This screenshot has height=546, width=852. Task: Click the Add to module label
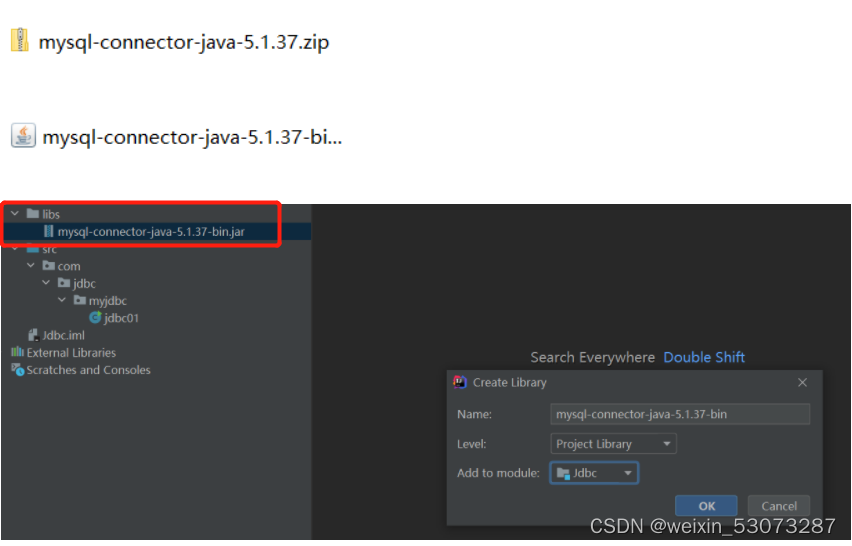[x=498, y=473]
